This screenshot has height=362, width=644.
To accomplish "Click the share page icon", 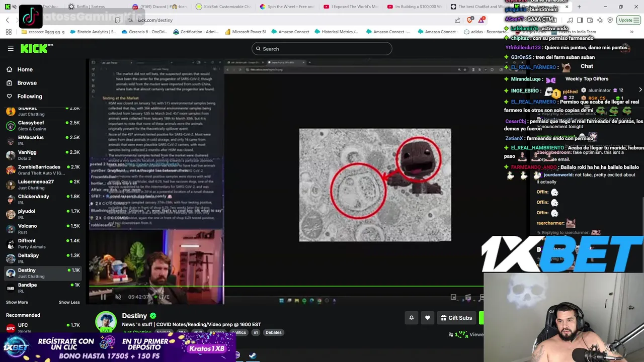I will 457,20.
